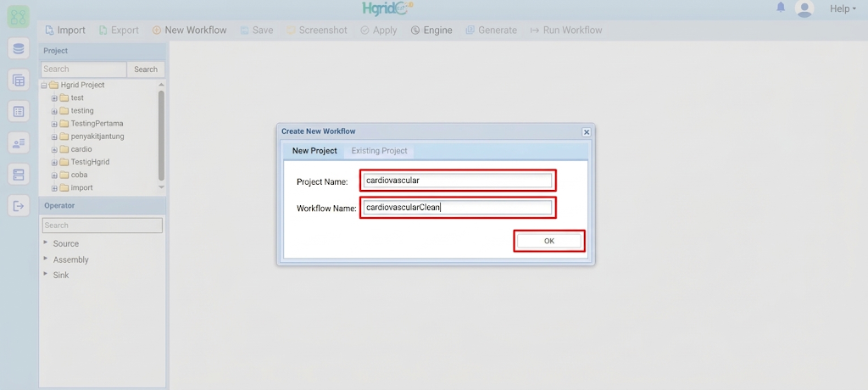The height and width of the screenshot is (390, 868).
Task: Switch to the Existing Project tab
Action: tap(379, 151)
